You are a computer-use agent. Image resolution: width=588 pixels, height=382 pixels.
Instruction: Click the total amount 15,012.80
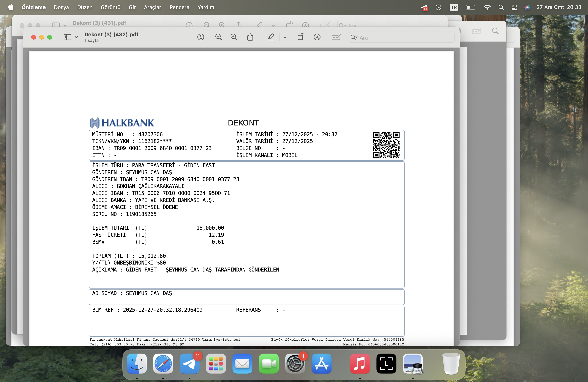pos(152,256)
